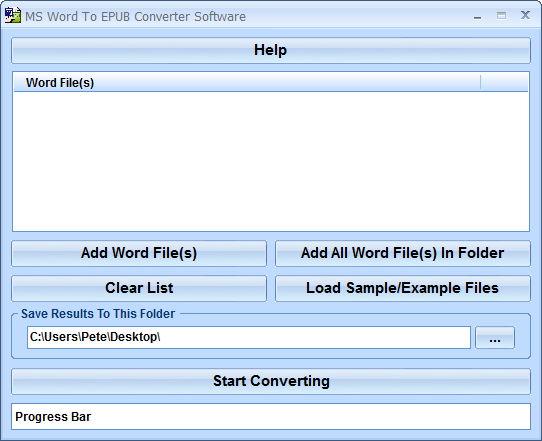This screenshot has width=542, height=441.
Task: Click the window title text
Action: (x=136, y=17)
